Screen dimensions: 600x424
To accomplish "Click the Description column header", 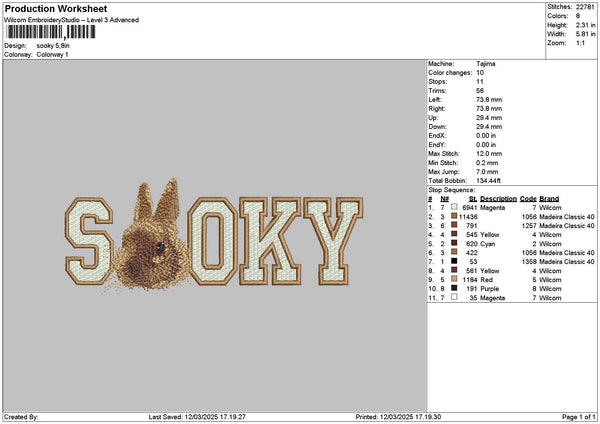I will pos(498,198).
